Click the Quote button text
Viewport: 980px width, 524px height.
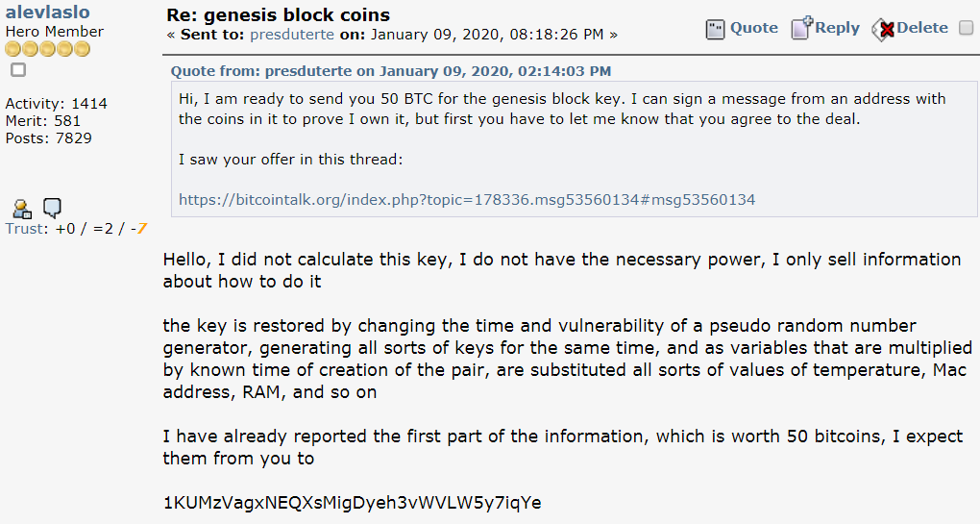[754, 28]
